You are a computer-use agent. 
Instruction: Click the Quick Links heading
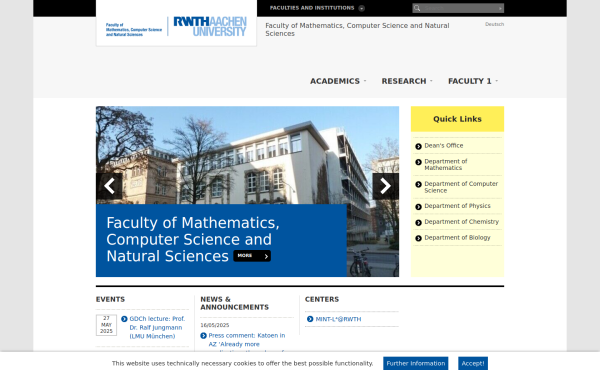(x=457, y=119)
